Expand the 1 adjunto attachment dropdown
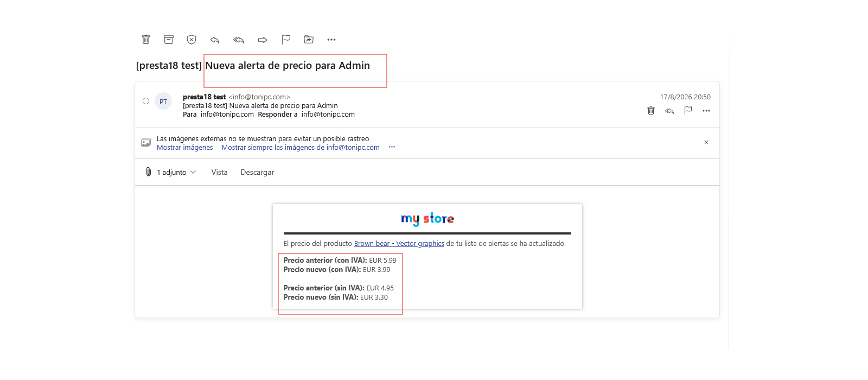The image size is (868, 380). coord(171,172)
